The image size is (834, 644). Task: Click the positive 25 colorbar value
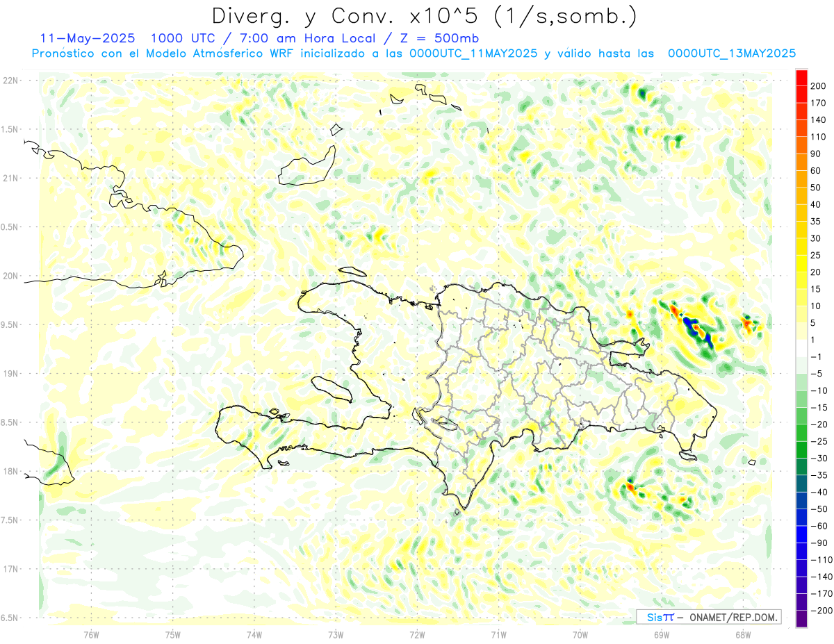point(816,255)
